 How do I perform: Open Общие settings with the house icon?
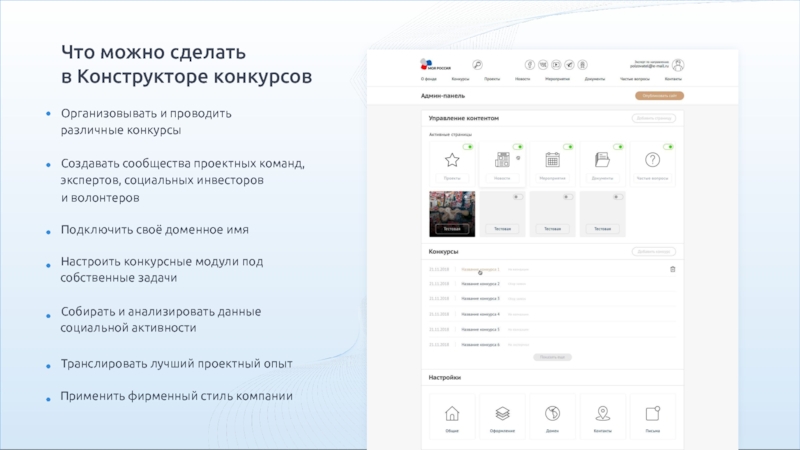452,414
